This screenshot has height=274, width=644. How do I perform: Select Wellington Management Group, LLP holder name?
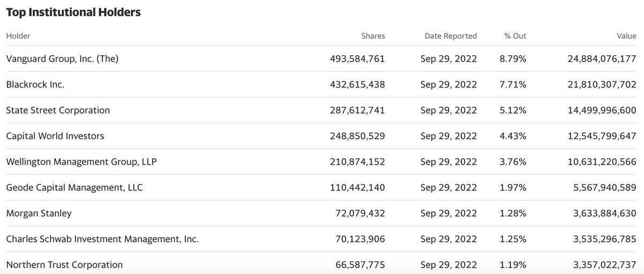[x=81, y=162]
